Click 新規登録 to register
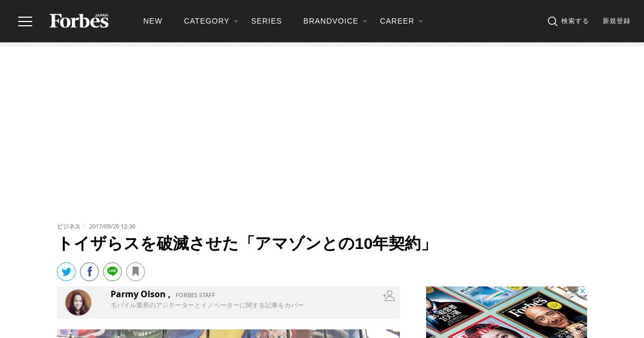 pos(616,21)
